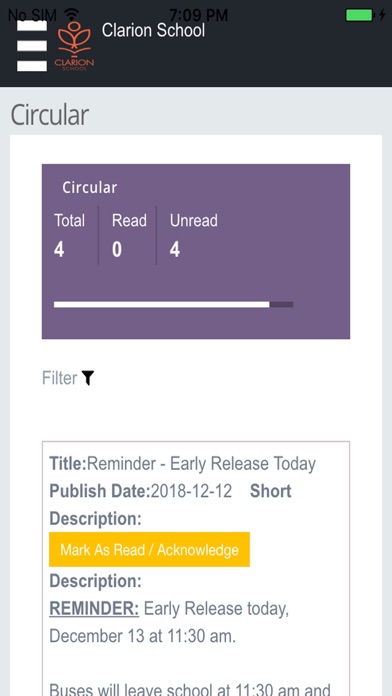Click the circular read progress bar
Image resolution: width=392 pixels, height=696 pixels.
tap(174, 304)
